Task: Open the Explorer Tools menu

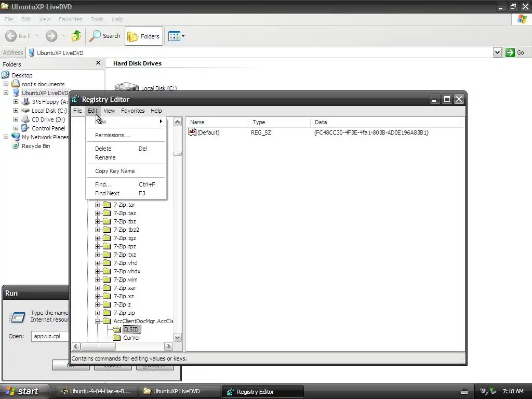Action: tap(97, 19)
